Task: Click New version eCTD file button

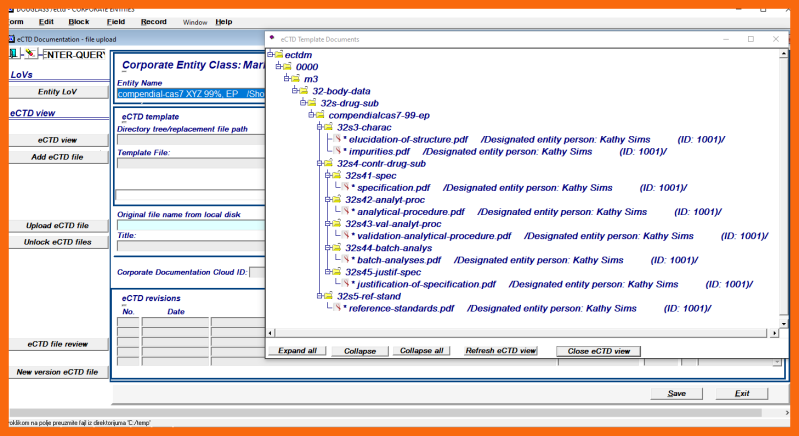Action: (58, 372)
